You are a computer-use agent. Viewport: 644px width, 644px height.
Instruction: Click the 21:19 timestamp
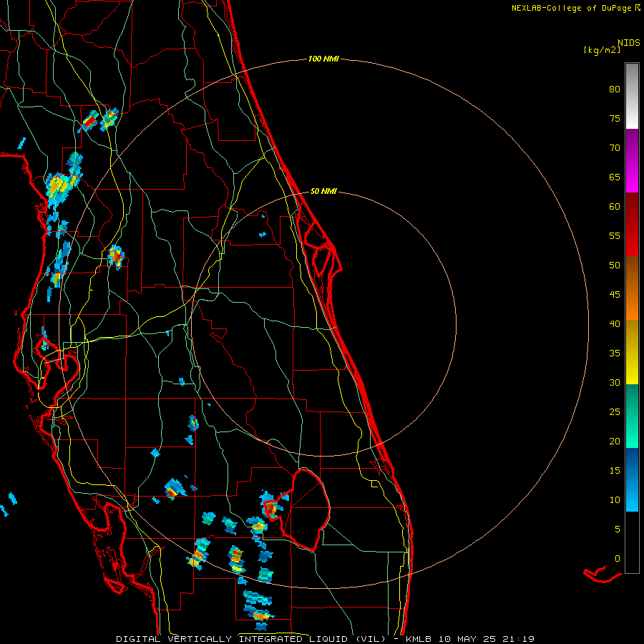518,639
